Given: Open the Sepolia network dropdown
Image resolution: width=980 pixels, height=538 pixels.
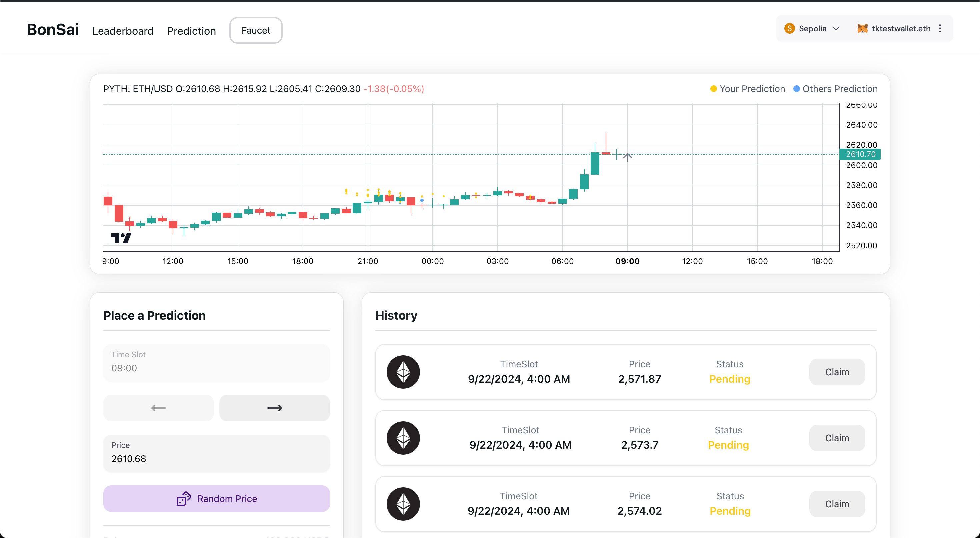Looking at the screenshot, I should coord(812,29).
